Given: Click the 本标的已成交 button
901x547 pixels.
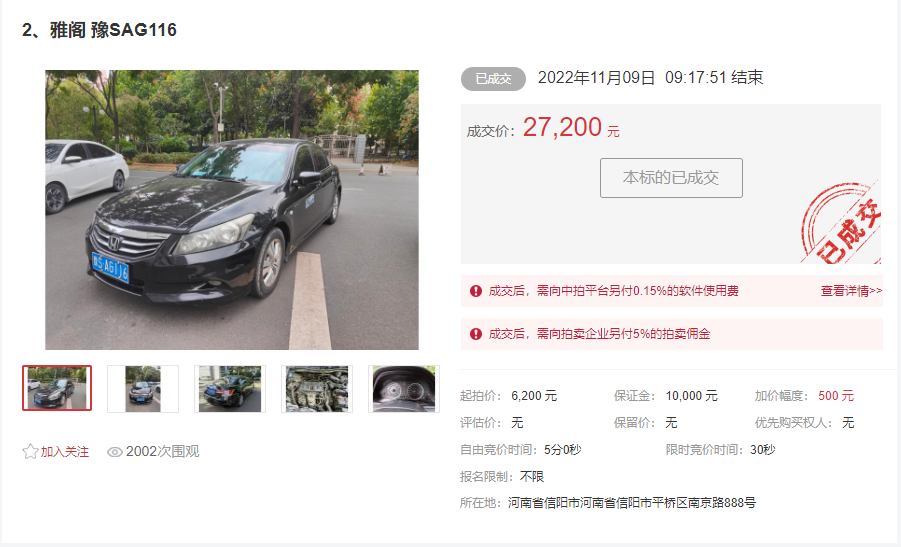Looking at the screenshot, I should pos(671,178).
